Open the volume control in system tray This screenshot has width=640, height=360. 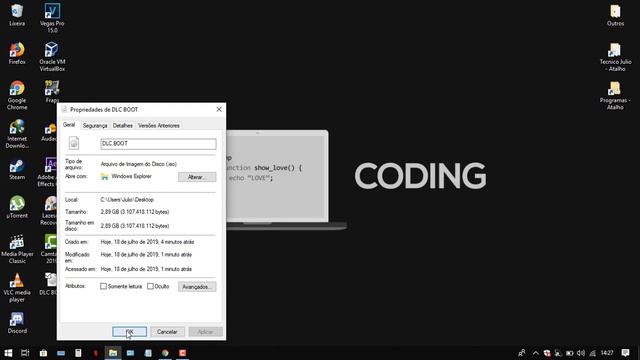(x=581, y=353)
